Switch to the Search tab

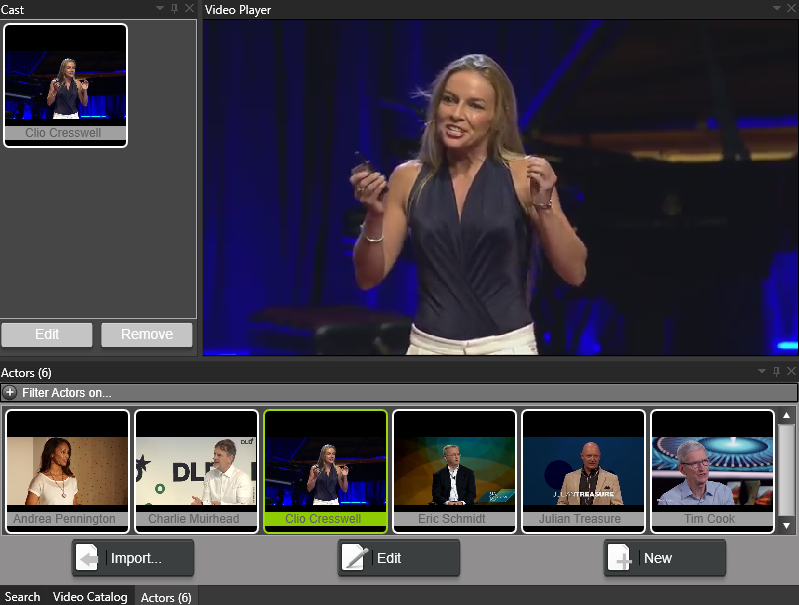pos(22,597)
